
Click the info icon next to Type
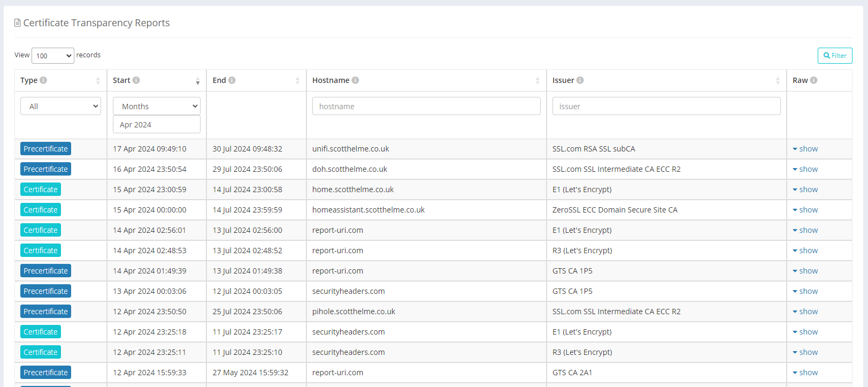click(43, 80)
